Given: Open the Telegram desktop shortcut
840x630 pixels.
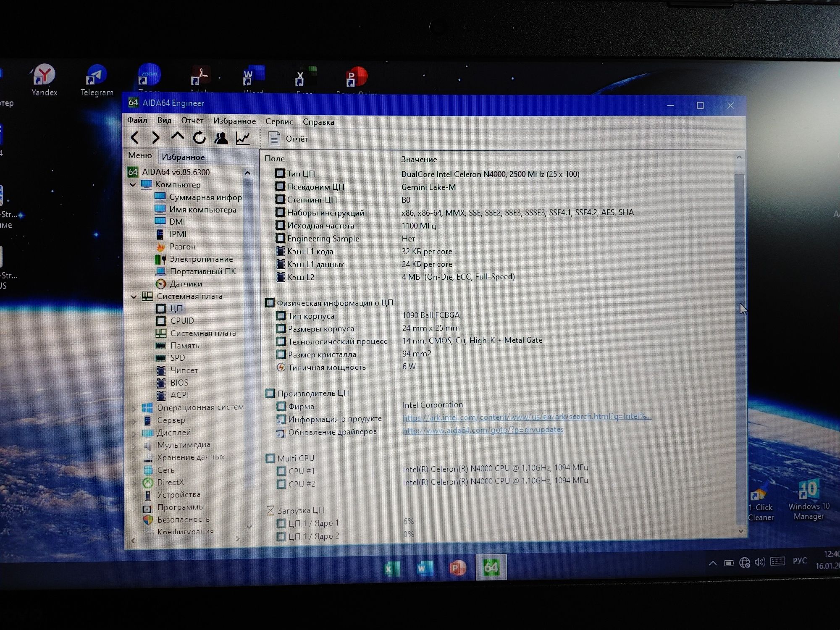Looking at the screenshot, I should pos(97,81).
